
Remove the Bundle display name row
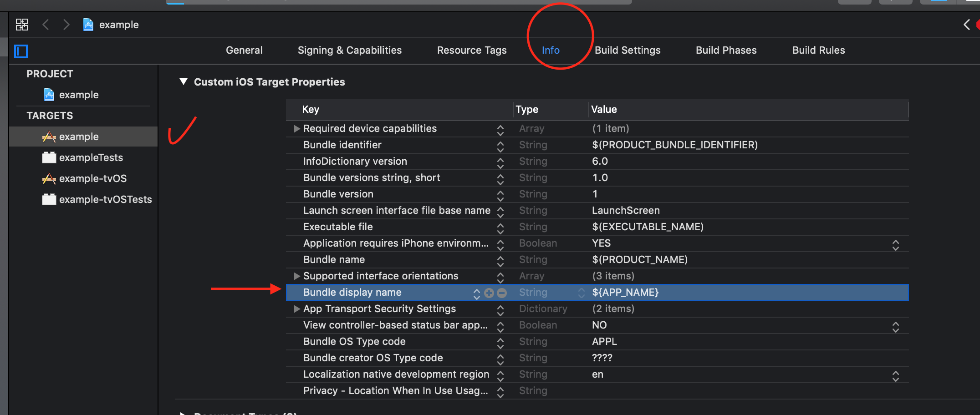click(x=502, y=293)
